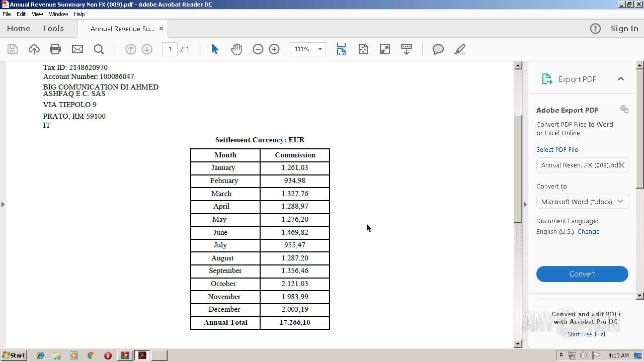Select the Annual Revenue Su... document tab
Screen dimensions: 644x362
[122, 29]
